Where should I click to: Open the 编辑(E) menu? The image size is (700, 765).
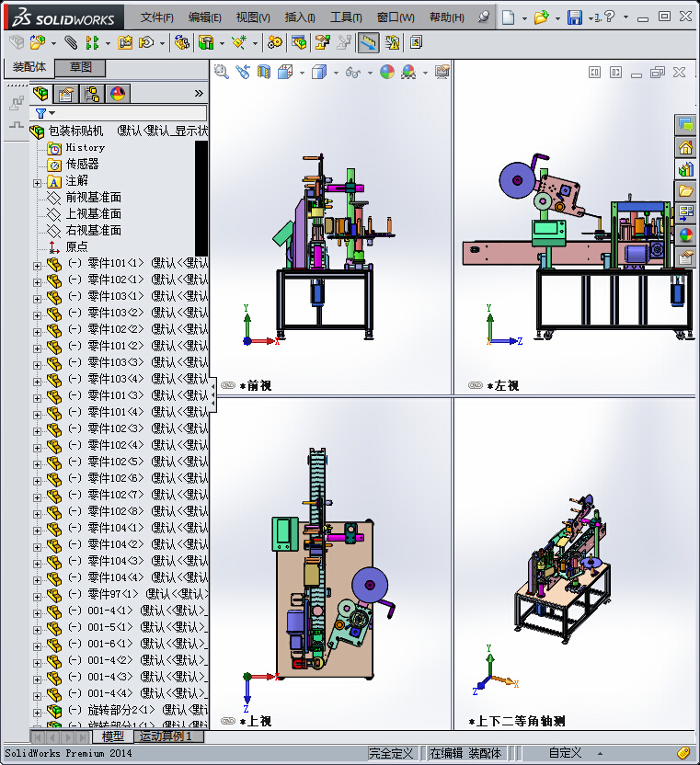[204, 17]
